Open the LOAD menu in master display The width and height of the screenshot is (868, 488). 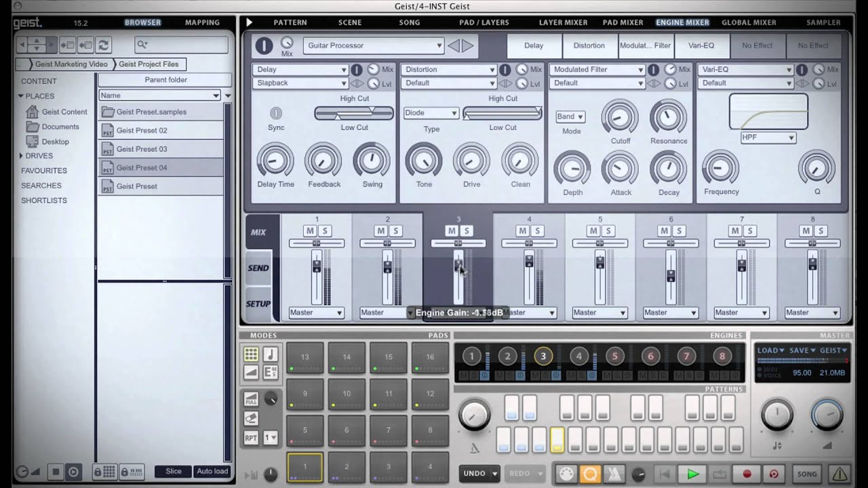770,350
